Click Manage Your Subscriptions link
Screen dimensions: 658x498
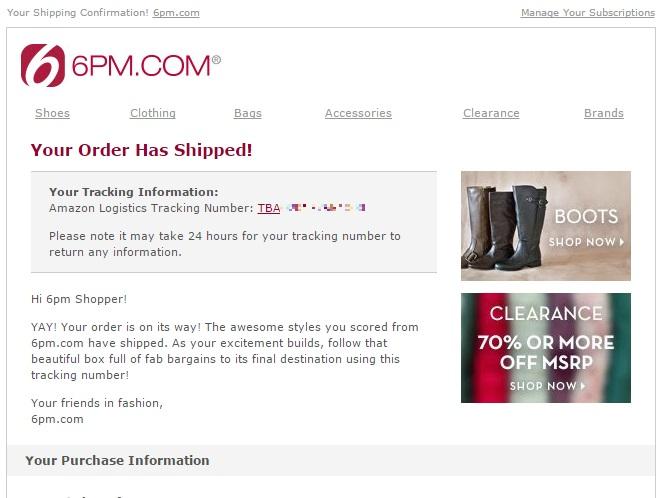(x=588, y=13)
